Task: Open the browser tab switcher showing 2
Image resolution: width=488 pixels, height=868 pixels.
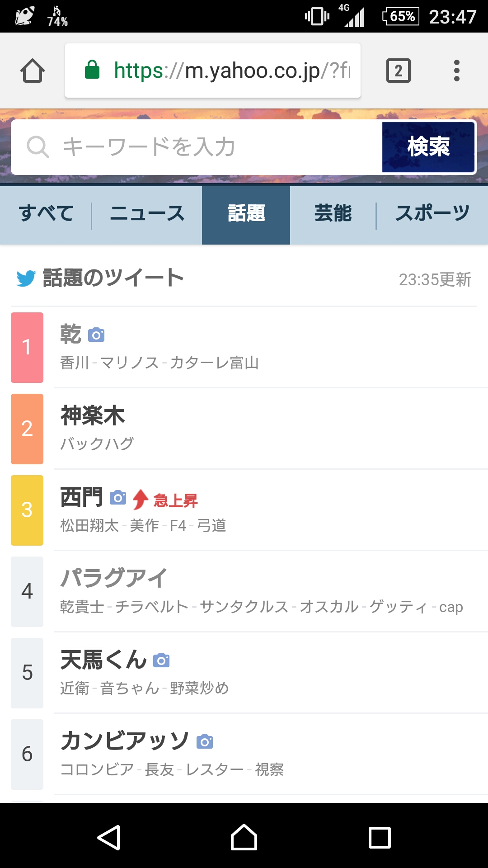Action: [x=398, y=71]
